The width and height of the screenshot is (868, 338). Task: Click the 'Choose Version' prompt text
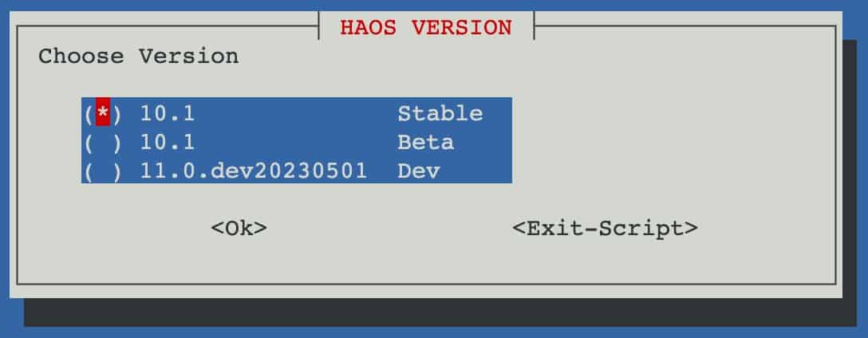(x=138, y=57)
